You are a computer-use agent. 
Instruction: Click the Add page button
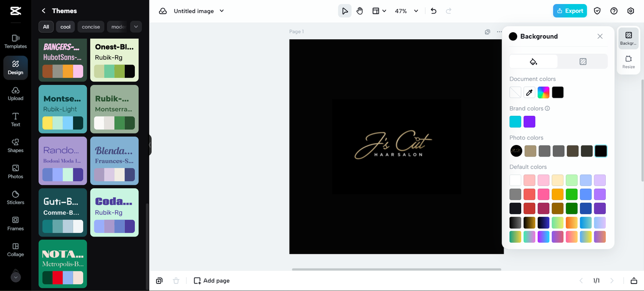click(x=212, y=280)
